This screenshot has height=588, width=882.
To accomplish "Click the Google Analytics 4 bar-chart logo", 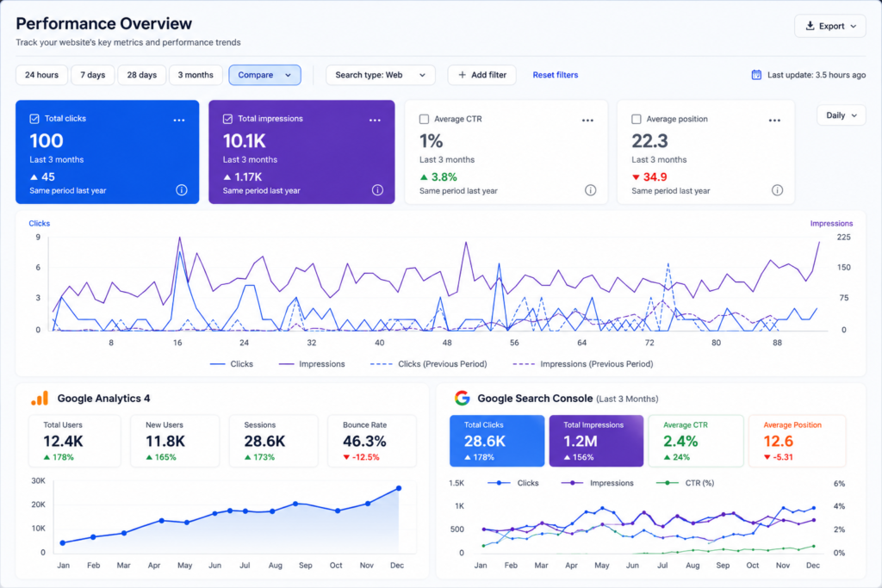I will pos(40,398).
